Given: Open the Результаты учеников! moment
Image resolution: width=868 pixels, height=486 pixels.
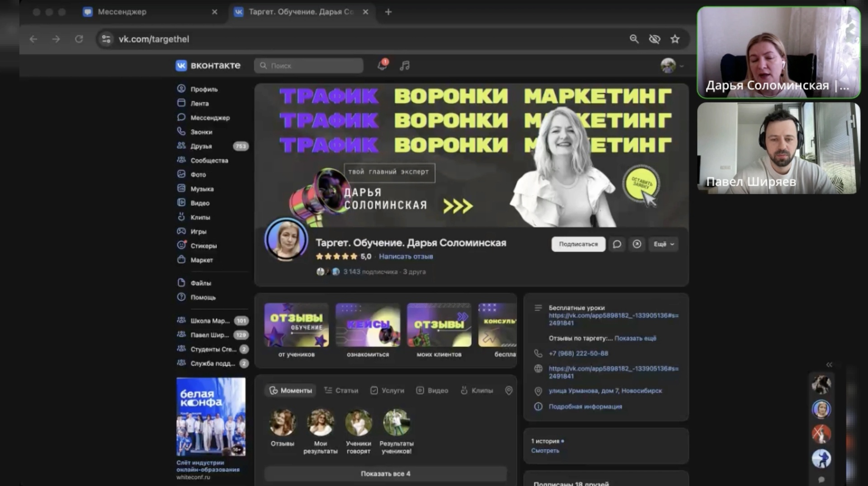Looking at the screenshot, I should click(x=396, y=431).
